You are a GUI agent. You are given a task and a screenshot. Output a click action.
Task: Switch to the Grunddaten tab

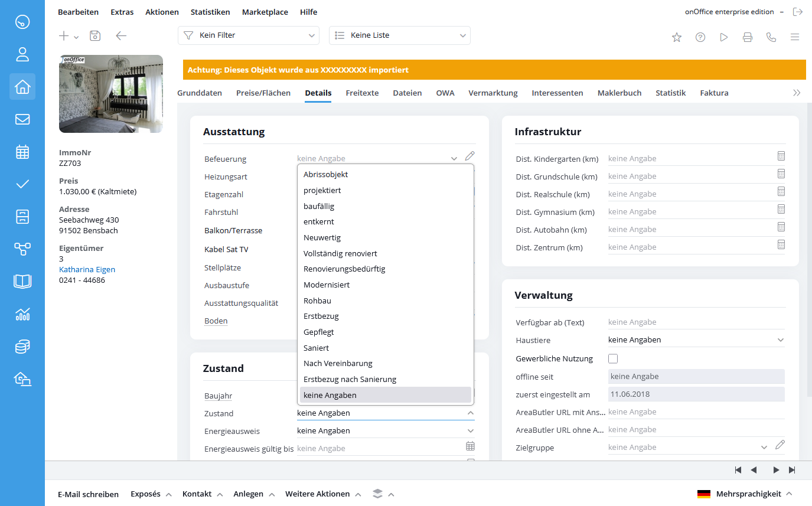pyautogui.click(x=200, y=93)
